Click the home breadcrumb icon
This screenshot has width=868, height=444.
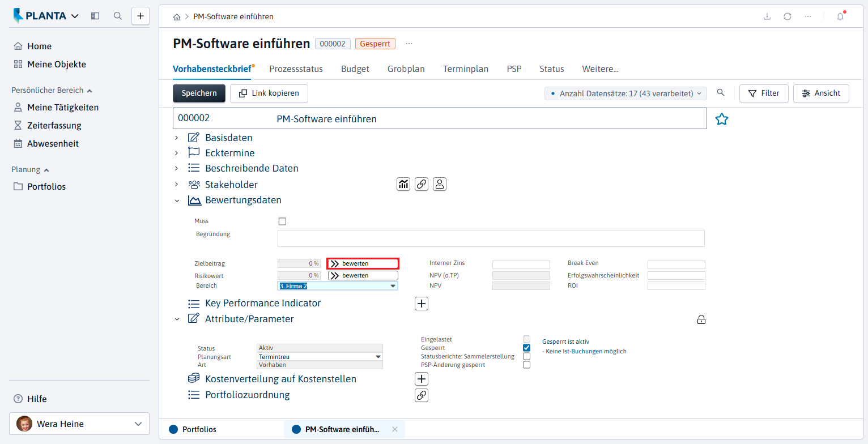click(177, 17)
